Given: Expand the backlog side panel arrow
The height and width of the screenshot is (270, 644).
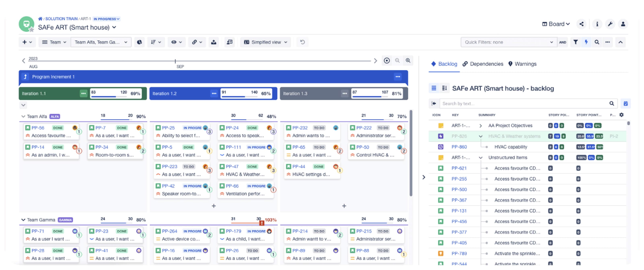Looking at the screenshot, I should [x=424, y=177].
